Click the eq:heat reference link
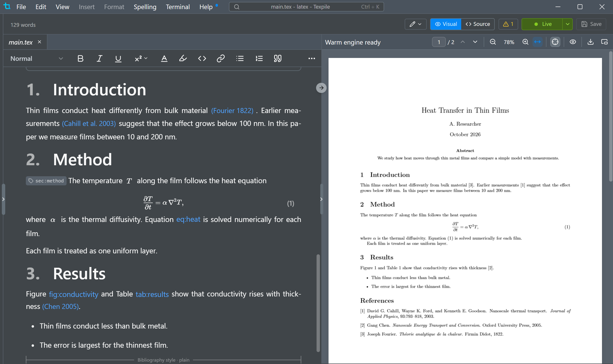 tap(188, 219)
